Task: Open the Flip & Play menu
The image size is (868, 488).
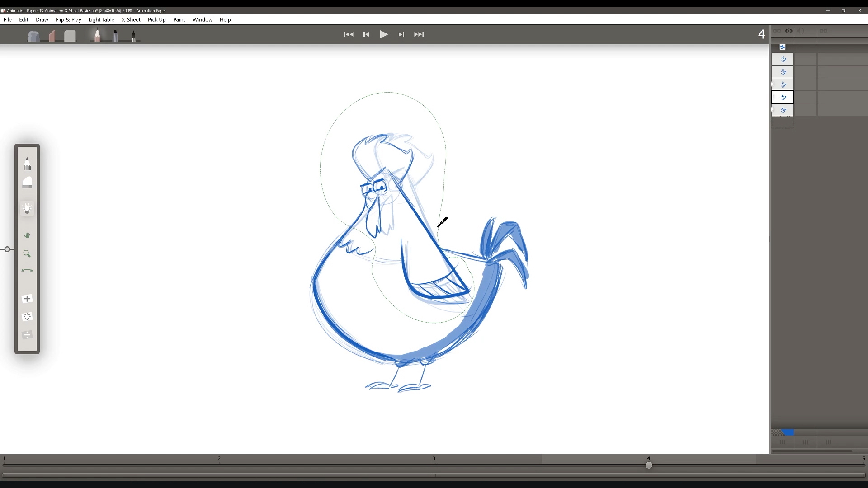Action: [68, 19]
